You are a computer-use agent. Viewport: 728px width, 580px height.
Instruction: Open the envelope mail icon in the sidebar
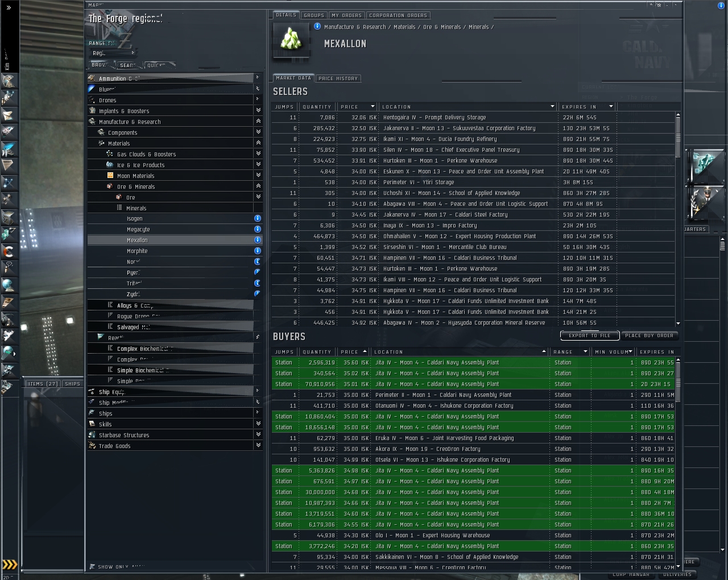(8, 115)
